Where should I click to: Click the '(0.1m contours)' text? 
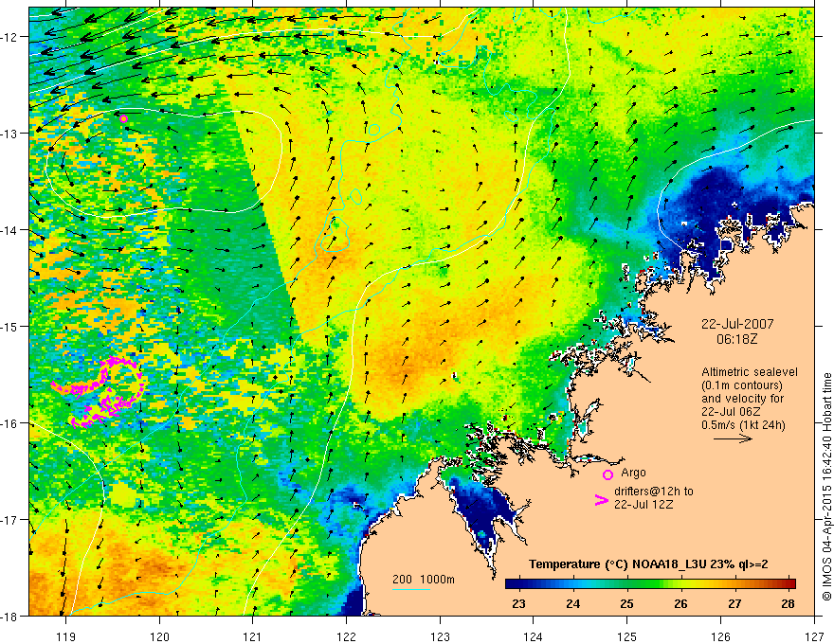click(x=742, y=385)
